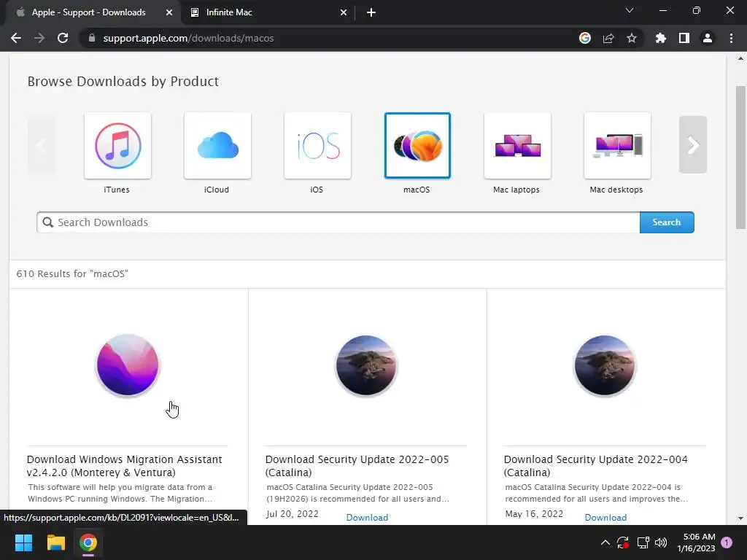Open a new browser tab
Screen dimensions: 747x560
[x=371, y=12]
